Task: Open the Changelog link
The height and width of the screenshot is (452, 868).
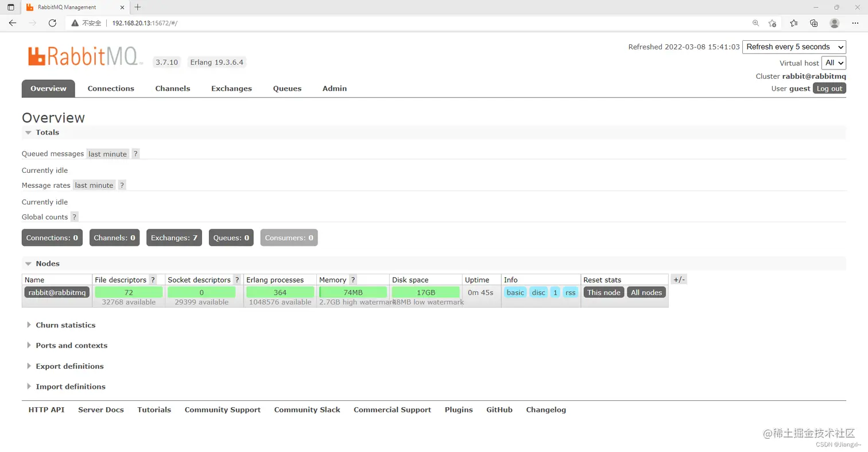Action: click(x=546, y=410)
